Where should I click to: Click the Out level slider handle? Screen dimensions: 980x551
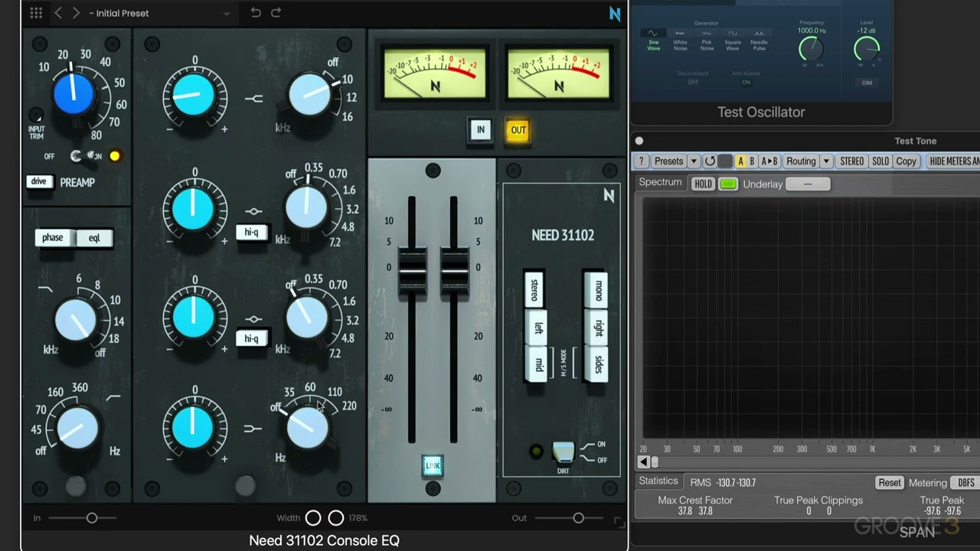pyautogui.click(x=578, y=518)
